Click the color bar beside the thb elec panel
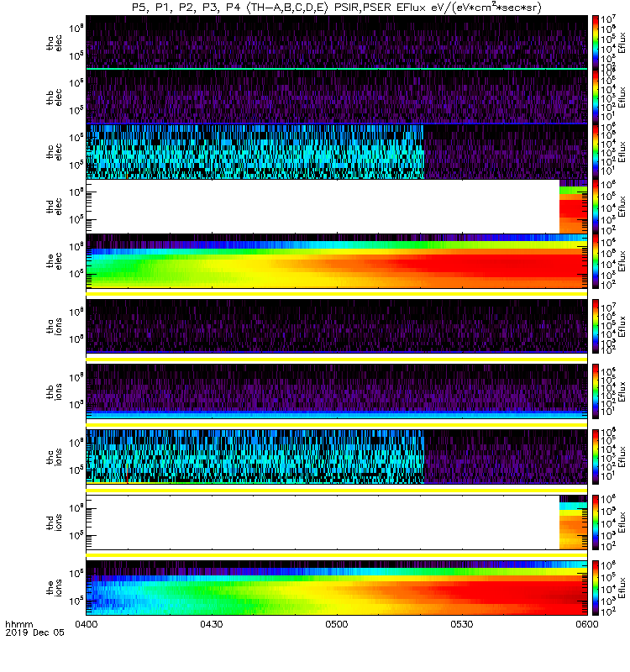The width and height of the screenshot is (630, 672). click(x=596, y=97)
